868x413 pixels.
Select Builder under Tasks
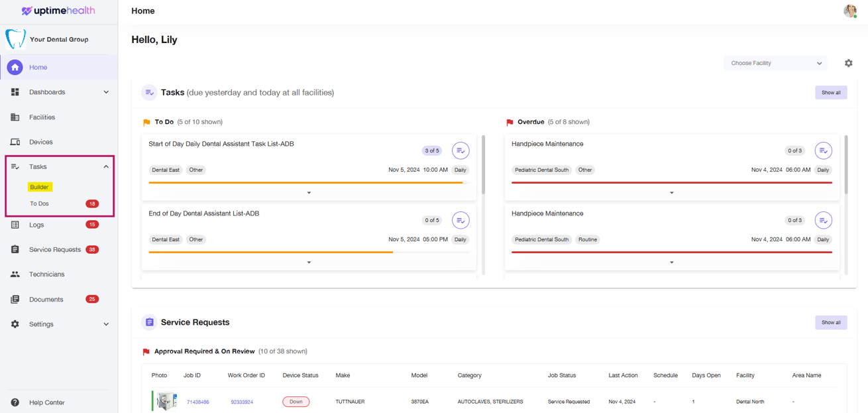tap(40, 187)
